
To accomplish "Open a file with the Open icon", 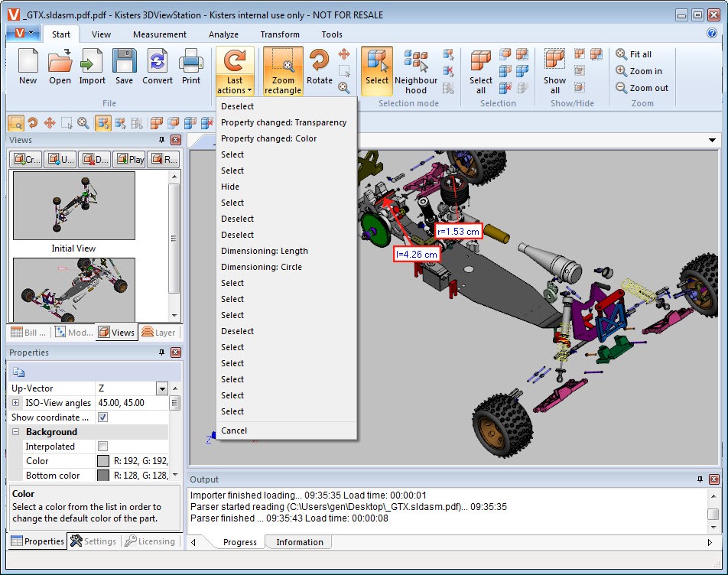I will coord(60,67).
